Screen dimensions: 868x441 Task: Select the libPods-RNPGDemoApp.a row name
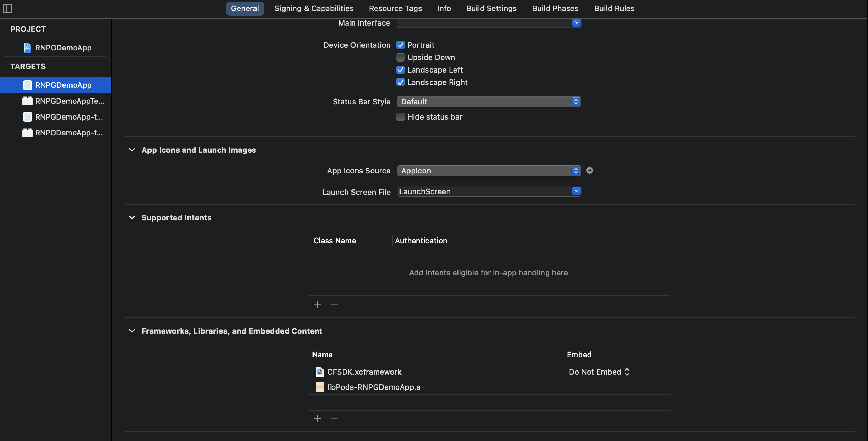(374, 387)
